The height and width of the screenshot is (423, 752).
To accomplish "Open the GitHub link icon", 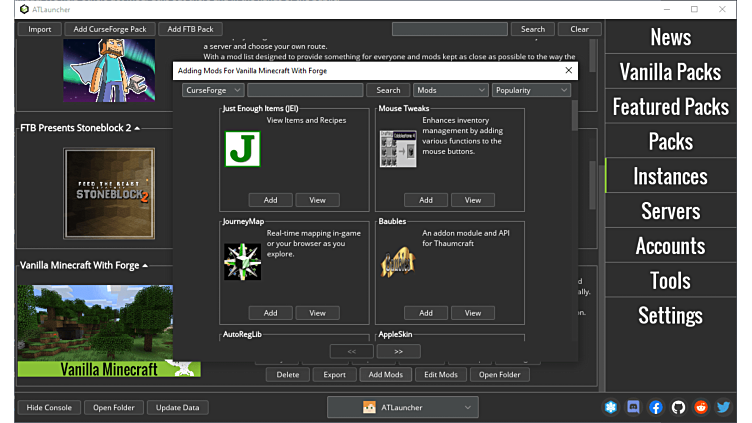I will click(678, 407).
